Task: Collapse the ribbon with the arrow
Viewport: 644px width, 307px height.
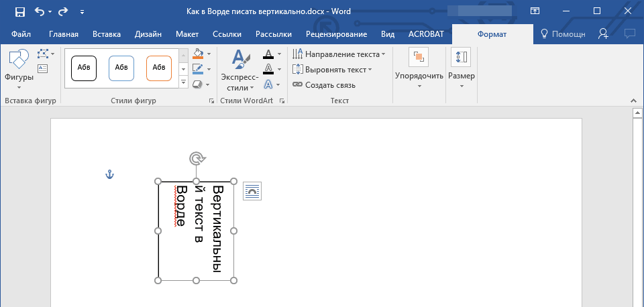Action: coord(633,101)
